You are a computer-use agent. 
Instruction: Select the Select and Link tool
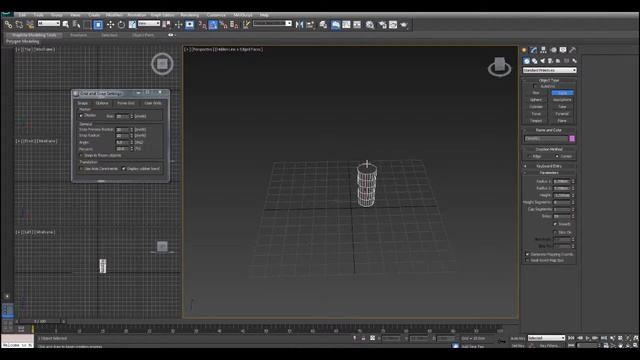pos(8,25)
